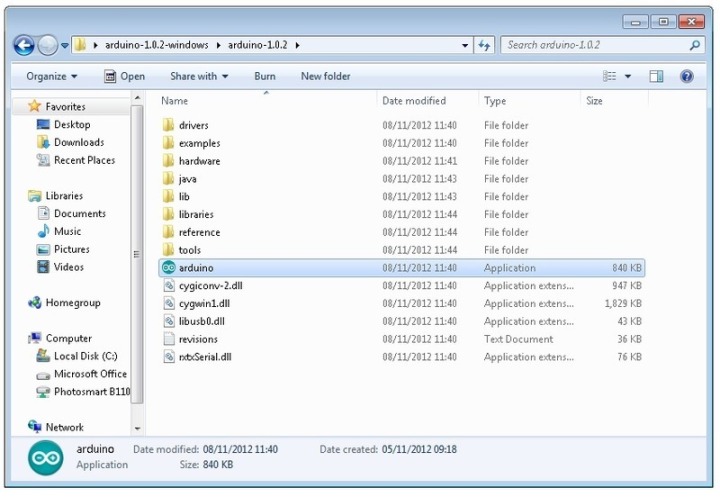The image size is (720, 497).
Task: Open Downloads in Favorites
Action: click(x=79, y=142)
